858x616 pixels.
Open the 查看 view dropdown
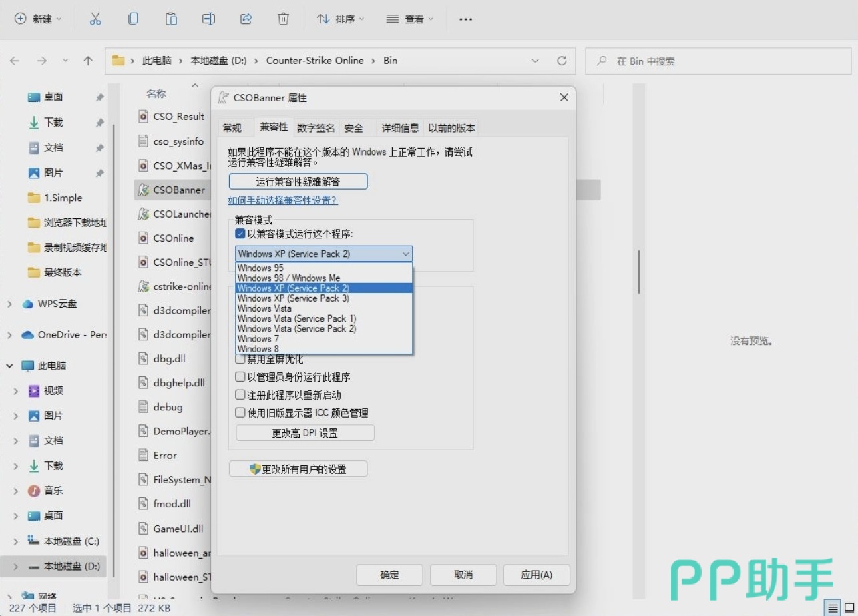pyautogui.click(x=410, y=19)
